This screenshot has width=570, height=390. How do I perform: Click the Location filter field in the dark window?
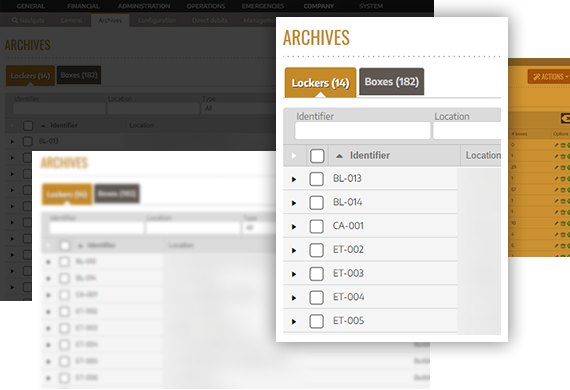coord(153,108)
